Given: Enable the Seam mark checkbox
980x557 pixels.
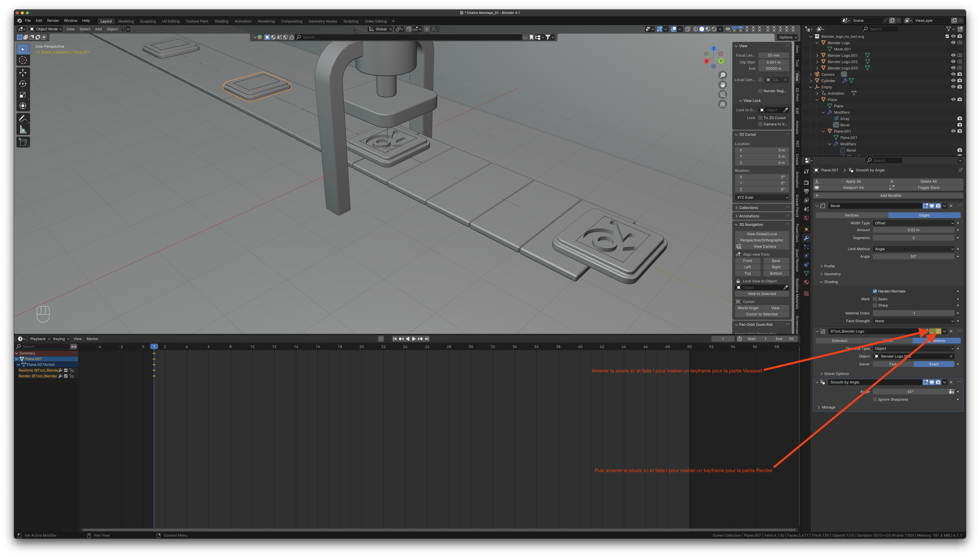Looking at the screenshot, I should coord(875,299).
